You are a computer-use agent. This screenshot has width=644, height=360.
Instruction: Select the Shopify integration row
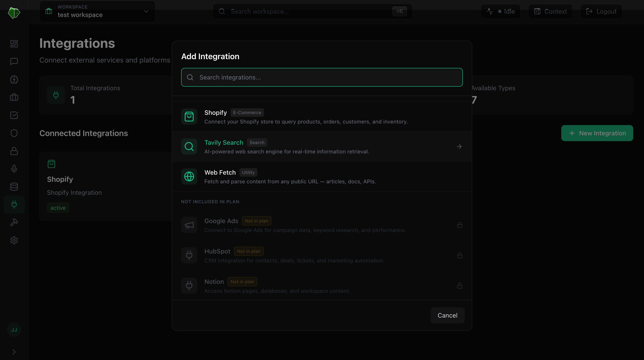pyautogui.click(x=322, y=117)
